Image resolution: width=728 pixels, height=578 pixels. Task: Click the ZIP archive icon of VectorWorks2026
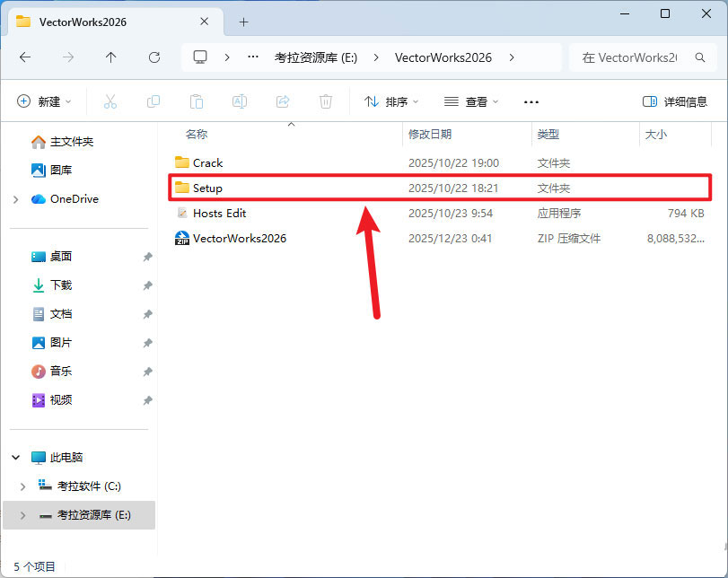[182, 238]
